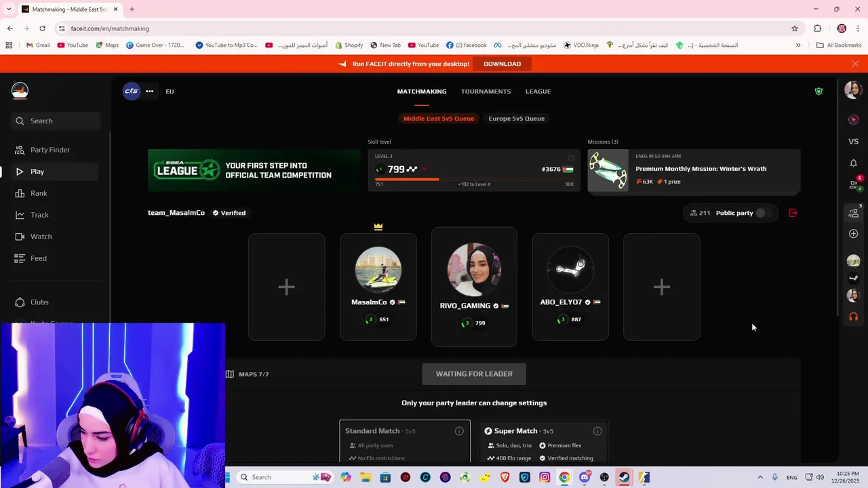The width and height of the screenshot is (868, 488).
Task: Click the orange headset support icon
Action: [853, 317]
